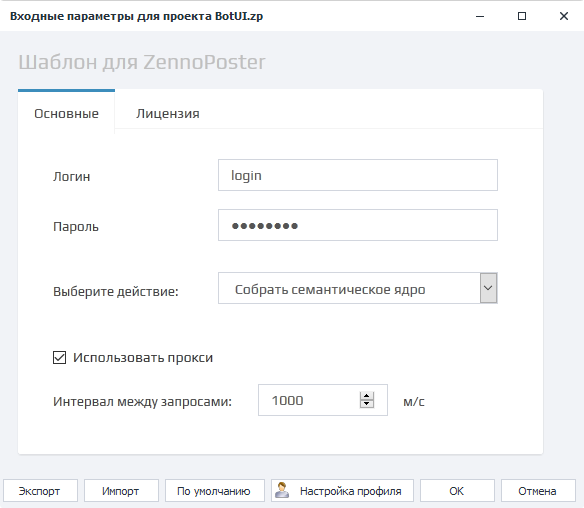The image size is (584, 508).
Task: Select the Основные tab
Action: click(x=66, y=114)
